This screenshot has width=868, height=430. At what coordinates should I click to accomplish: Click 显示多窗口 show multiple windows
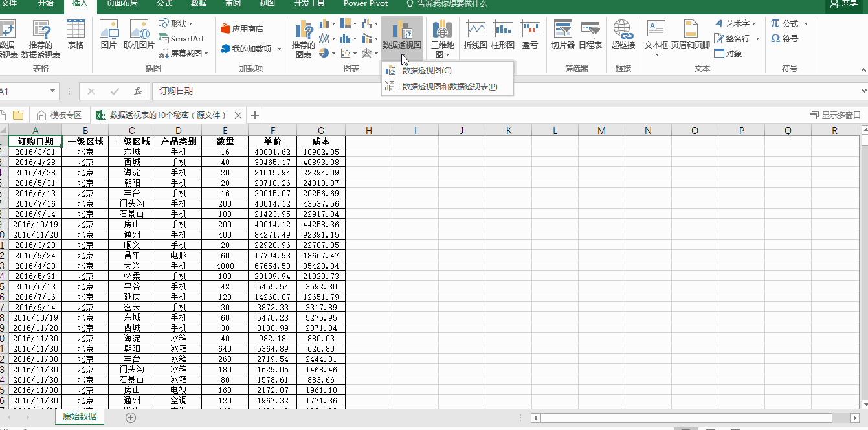coord(836,115)
